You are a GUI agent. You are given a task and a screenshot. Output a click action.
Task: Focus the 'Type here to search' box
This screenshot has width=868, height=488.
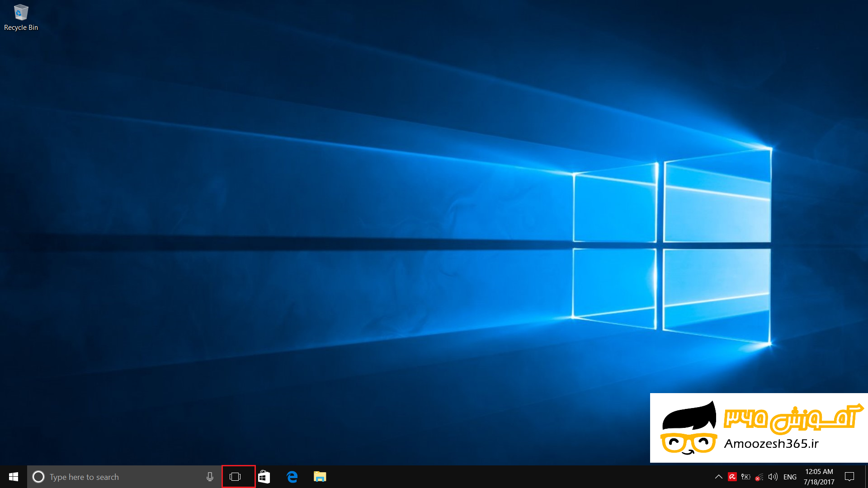[x=124, y=477]
